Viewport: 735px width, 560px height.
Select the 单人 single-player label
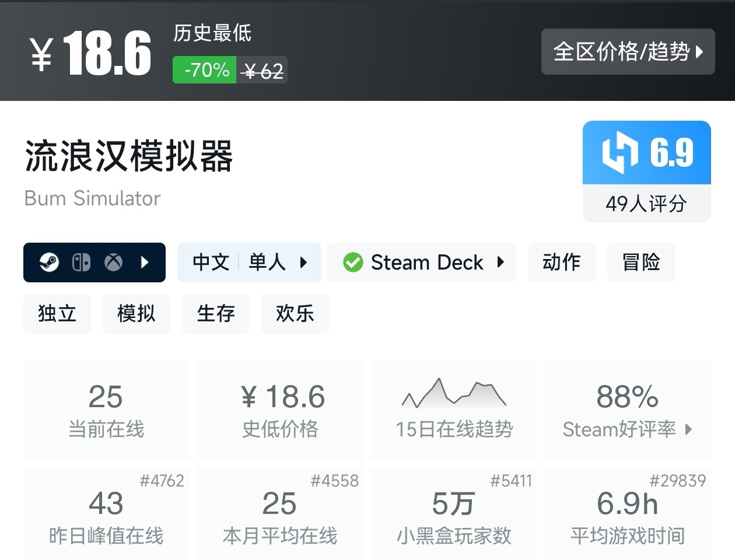coord(267,262)
